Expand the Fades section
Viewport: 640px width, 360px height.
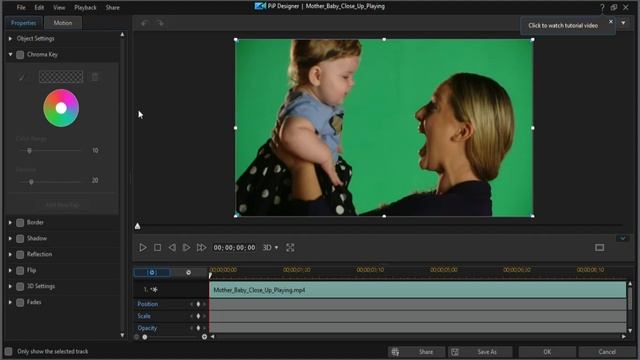[x=10, y=302]
